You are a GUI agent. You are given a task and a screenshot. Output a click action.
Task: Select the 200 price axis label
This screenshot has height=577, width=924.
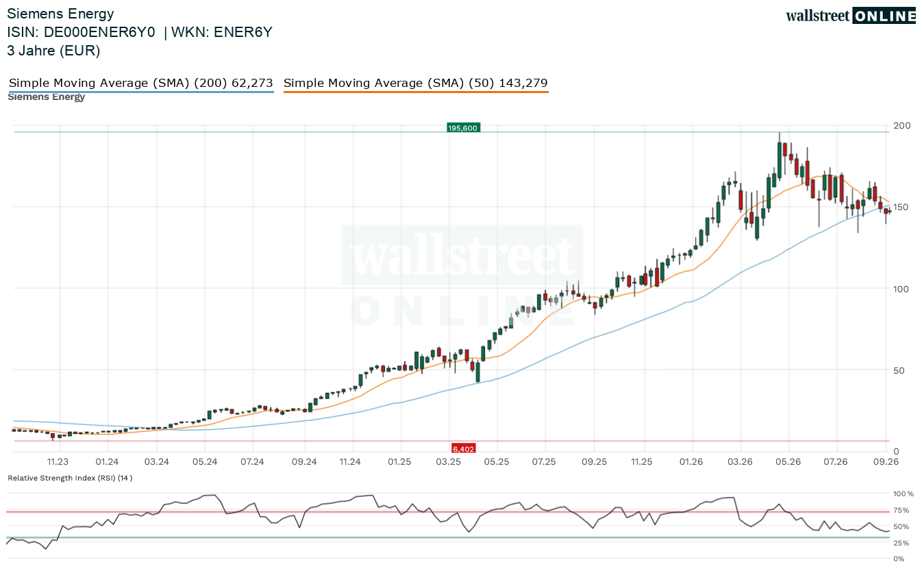[x=901, y=126]
